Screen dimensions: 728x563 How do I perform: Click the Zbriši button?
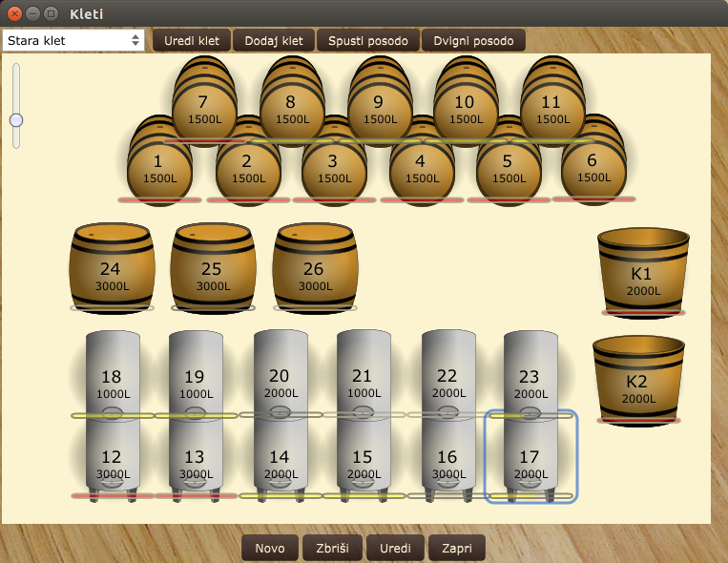pyautogui.click(x=332, y=548)
